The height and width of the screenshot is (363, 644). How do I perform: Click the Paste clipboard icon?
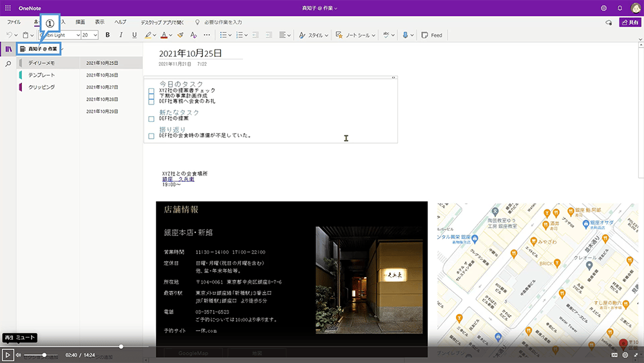(x=26, y=35)
